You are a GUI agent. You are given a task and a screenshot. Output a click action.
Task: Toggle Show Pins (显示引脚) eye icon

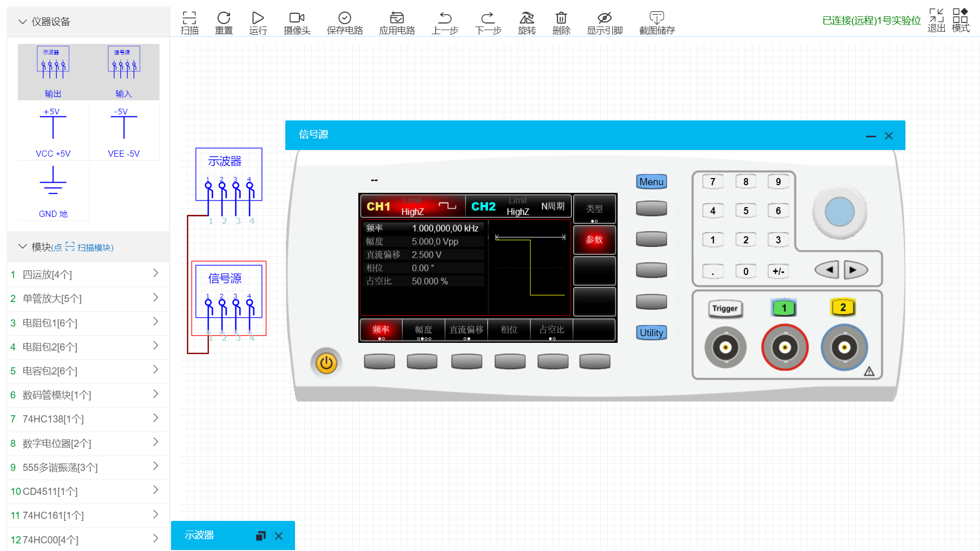point(604,18)
